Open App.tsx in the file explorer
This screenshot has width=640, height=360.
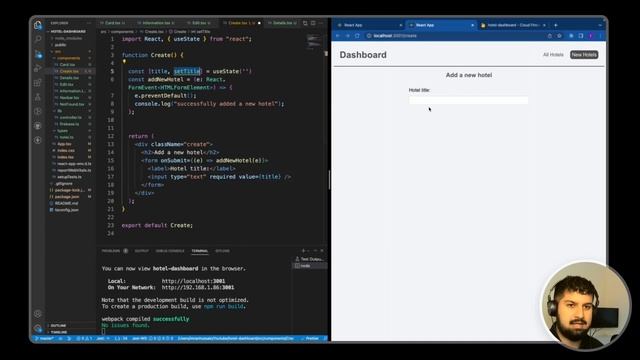click(x=64, y=144)
